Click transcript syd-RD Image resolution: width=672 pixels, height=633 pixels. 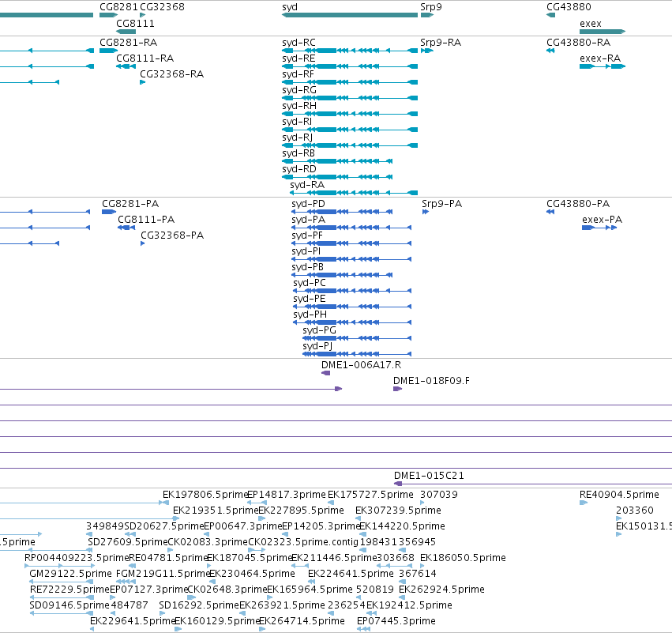pos(299,169)
